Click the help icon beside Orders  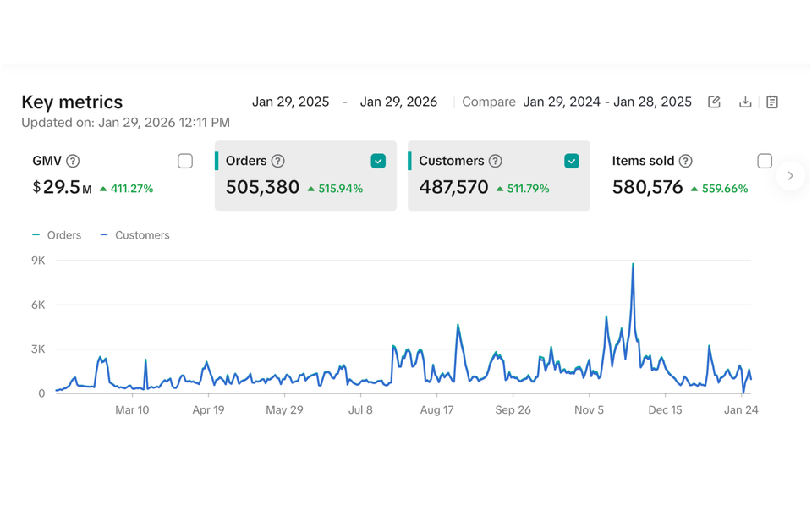tap(278, 161)
